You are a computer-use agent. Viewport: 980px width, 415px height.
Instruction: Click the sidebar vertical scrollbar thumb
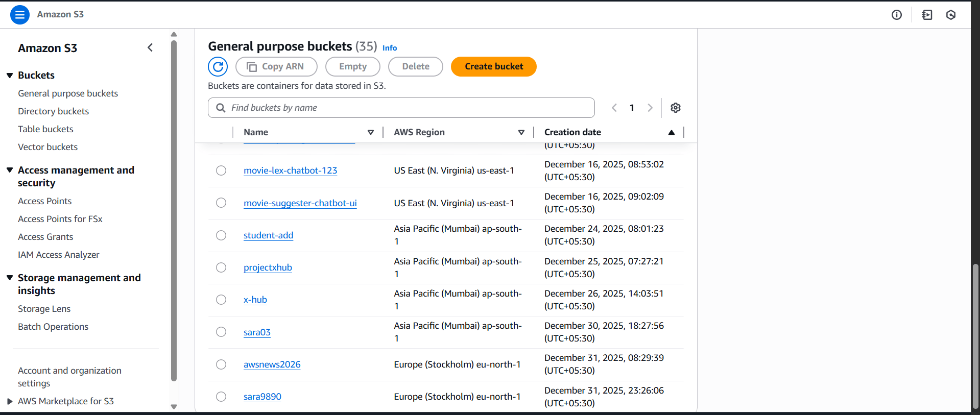pyautogui.click(x=174, y=211)
